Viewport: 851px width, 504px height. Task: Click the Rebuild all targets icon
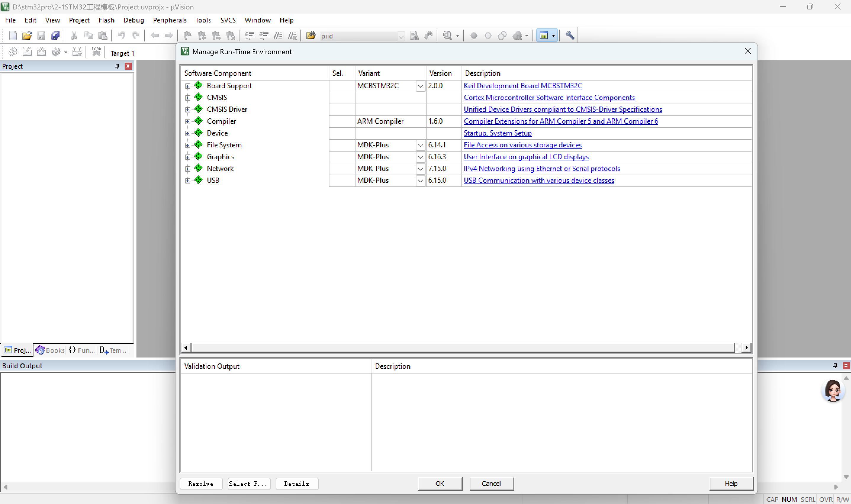pyautogui.click(x=41, y=52)
